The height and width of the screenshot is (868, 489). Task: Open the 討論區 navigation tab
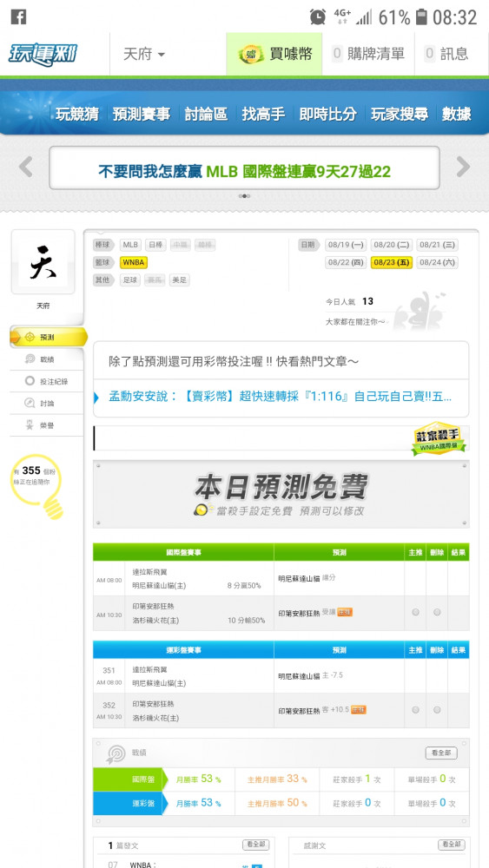tap(206, 115)
